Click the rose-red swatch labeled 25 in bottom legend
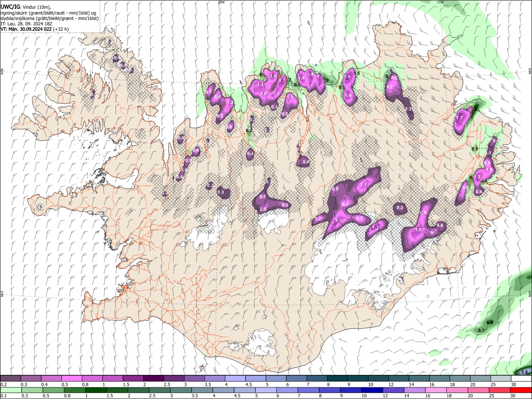This screenshot has height=399, width=532. pyautogui.click(x=499, y=390)
